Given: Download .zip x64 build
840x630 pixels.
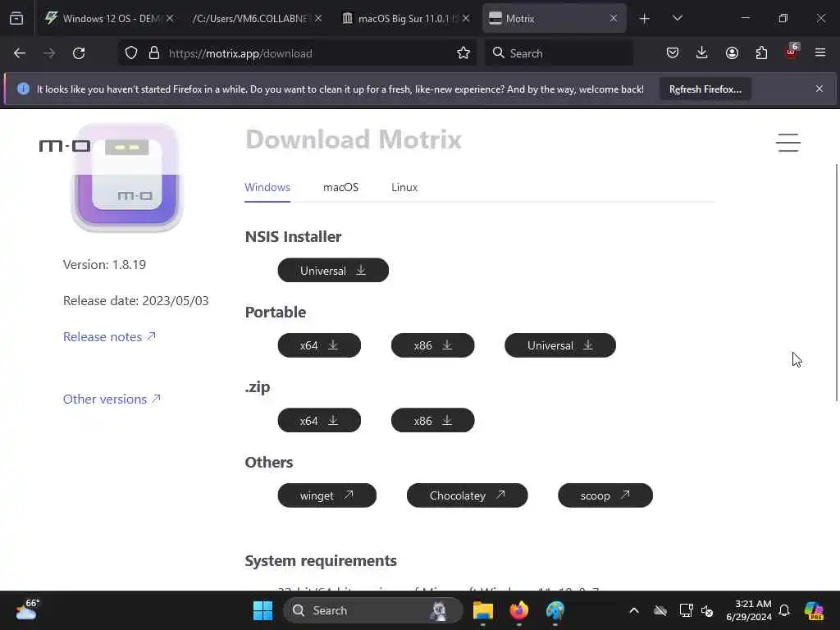Looking at the screenshot, I should click(319, 421).
